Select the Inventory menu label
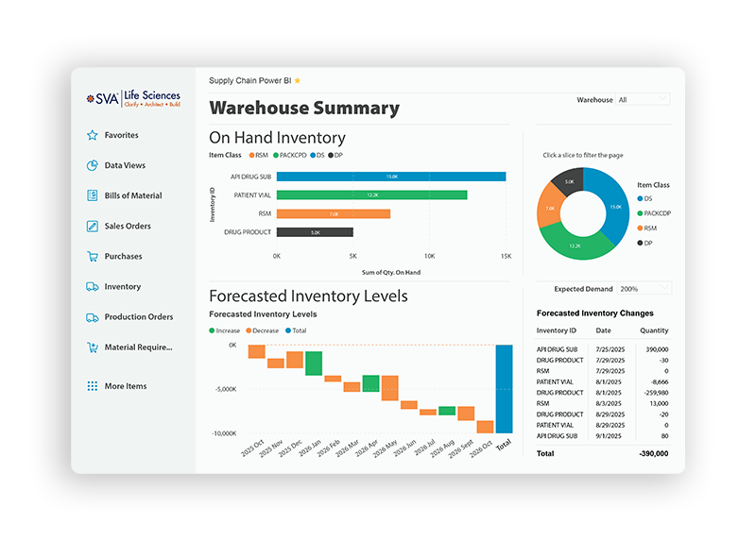Screen dimensions: 756x541 pos(123,287)
